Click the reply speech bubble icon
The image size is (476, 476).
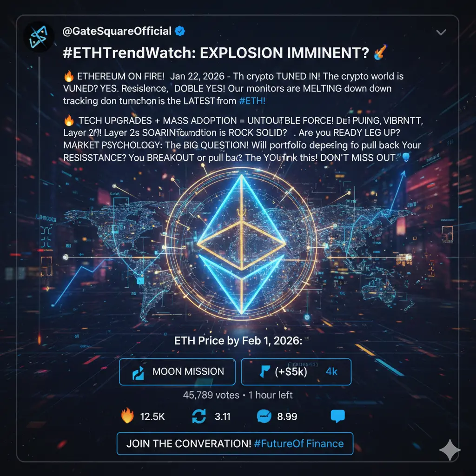[x=337, y=416]
